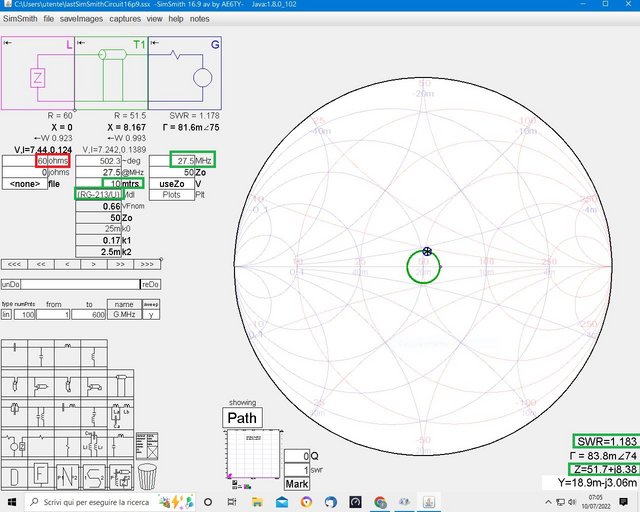Open the Mail app from taskbar
Screen dimensions: 640x512
[x=282, y=502]
